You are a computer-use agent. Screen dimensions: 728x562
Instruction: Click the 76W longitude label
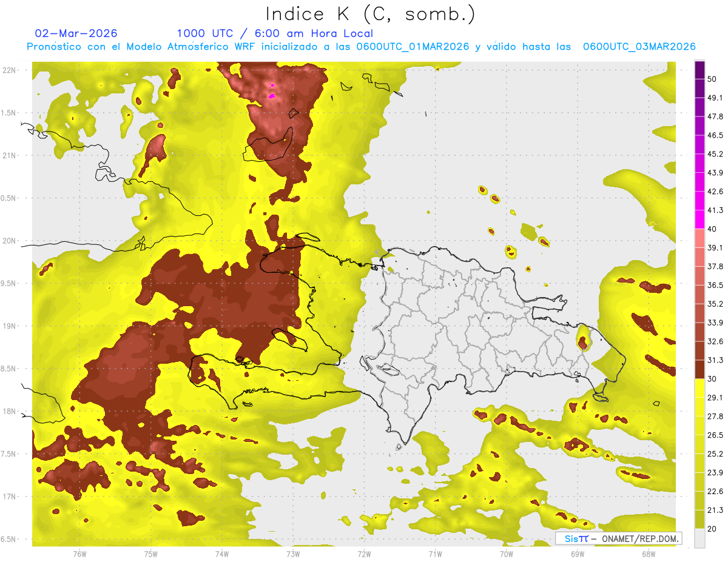pos(79,554)
